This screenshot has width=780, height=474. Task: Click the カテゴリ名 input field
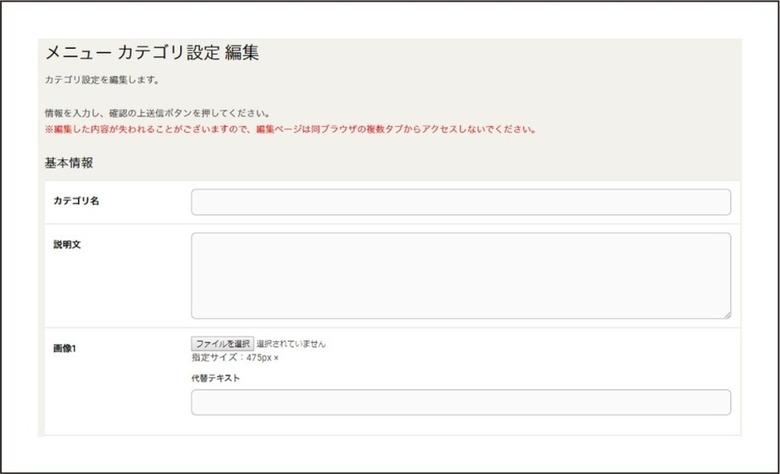tap(461, 202)
